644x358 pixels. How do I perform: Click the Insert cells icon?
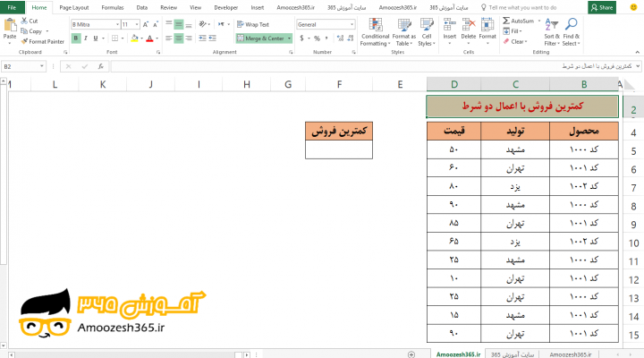pos(450,25)
